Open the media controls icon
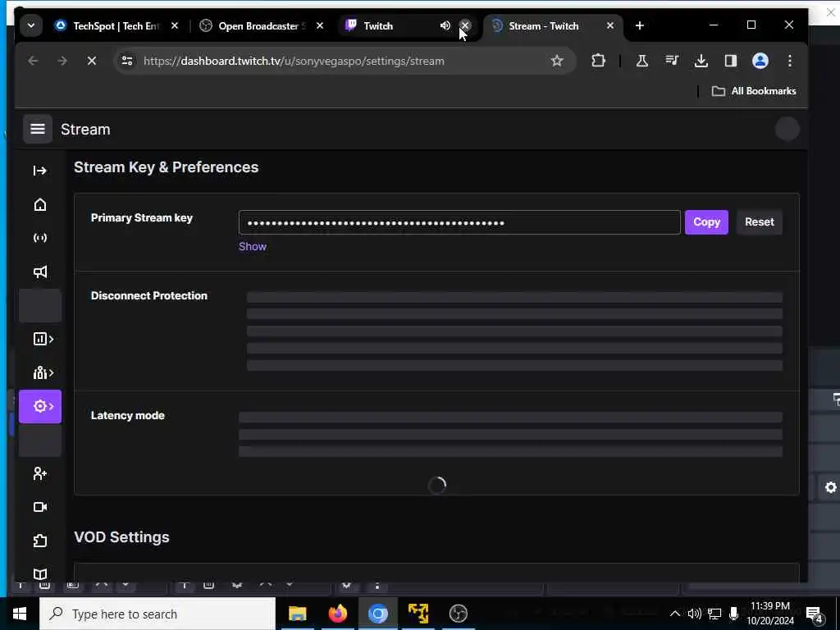This screenshot has height=630, width=840. [x=672, y=61]
